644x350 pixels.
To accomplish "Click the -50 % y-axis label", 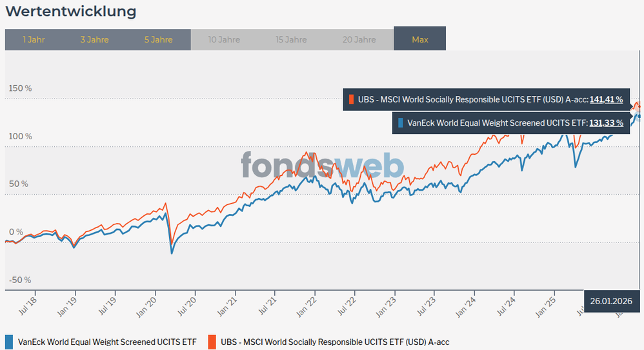I will (20, 280).
